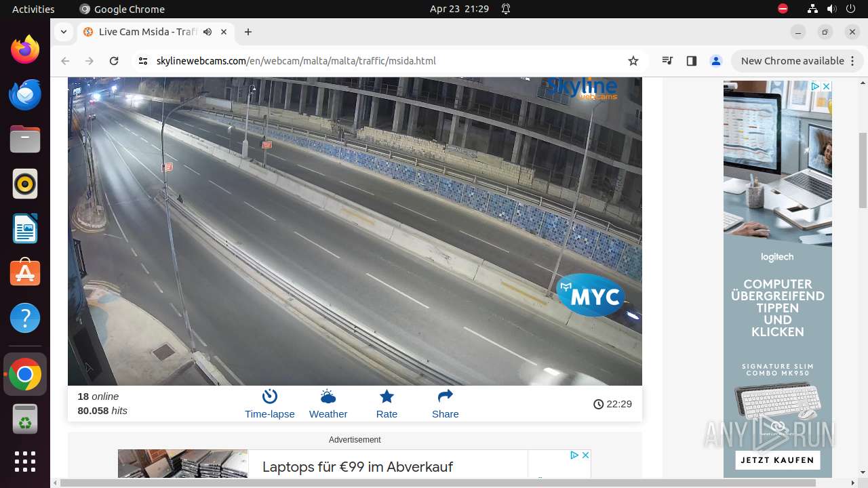Open the media control button
The width and height of the screenshot is (868, 488).
coord(667,61)
